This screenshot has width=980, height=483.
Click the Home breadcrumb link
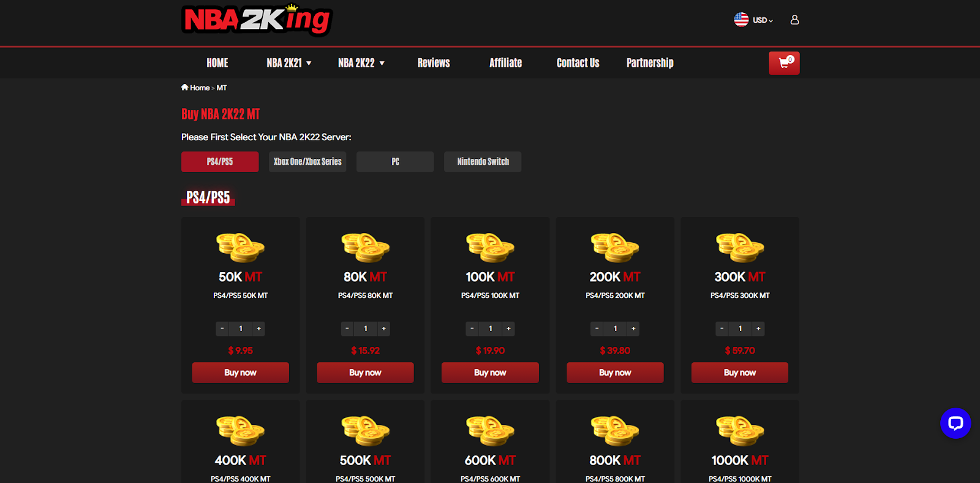[200, 88]
